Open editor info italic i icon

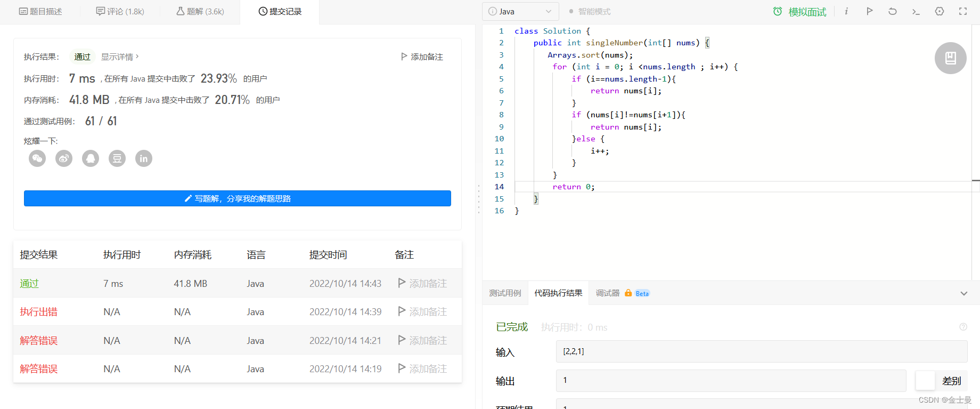point(846,11)
